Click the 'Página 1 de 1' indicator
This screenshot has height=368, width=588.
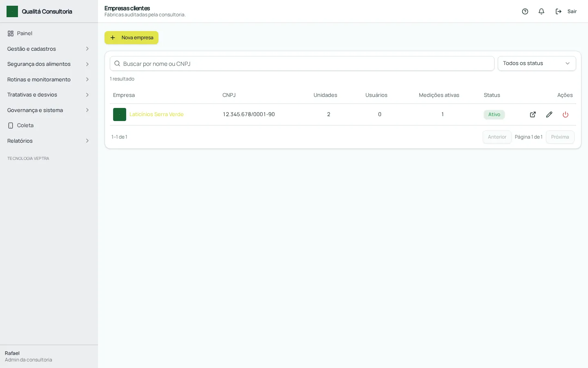point(528,137)
